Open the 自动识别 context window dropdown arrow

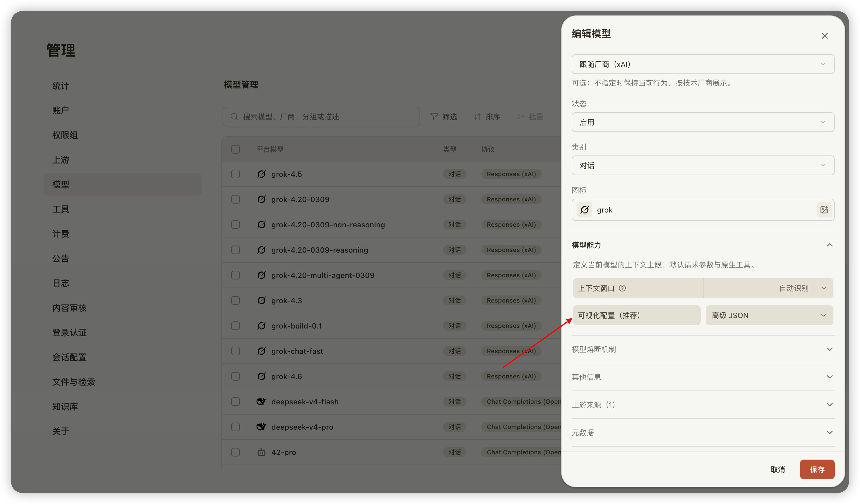click(x=824, y=288)
